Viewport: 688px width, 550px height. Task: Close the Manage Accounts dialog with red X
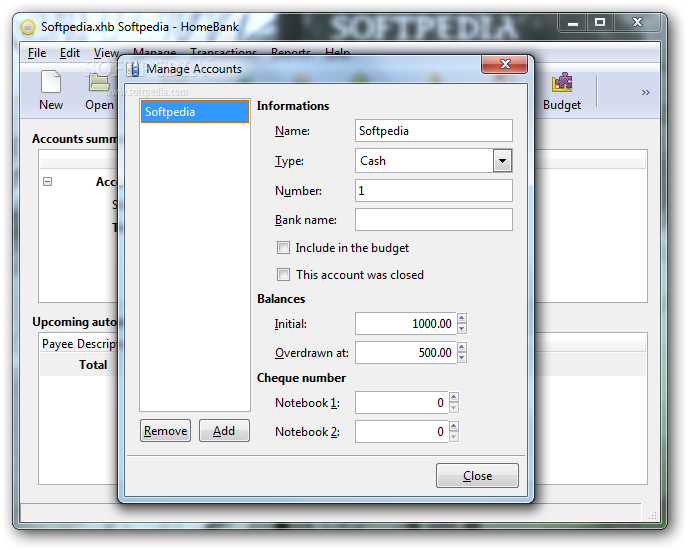tap(505, 64)
